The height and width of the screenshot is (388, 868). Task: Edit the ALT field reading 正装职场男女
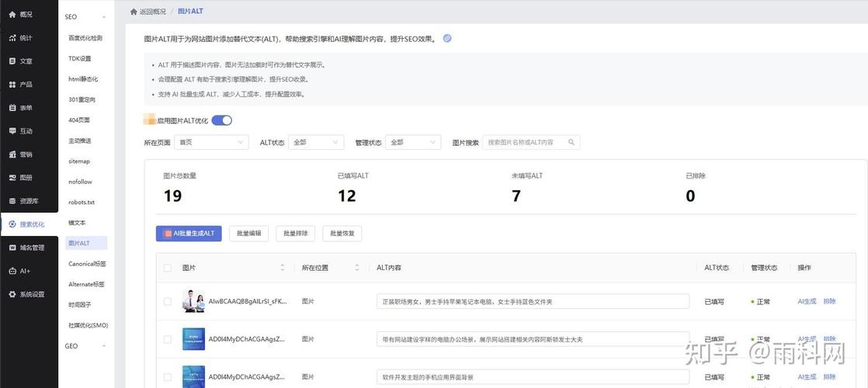(533, 302)
